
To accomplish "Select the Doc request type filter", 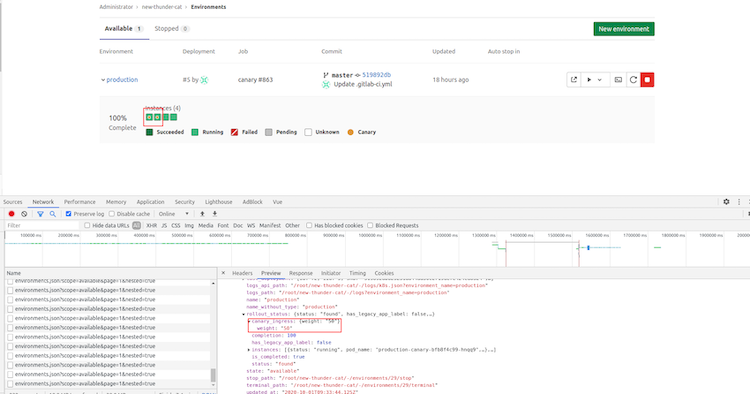I will click(238, 225).
